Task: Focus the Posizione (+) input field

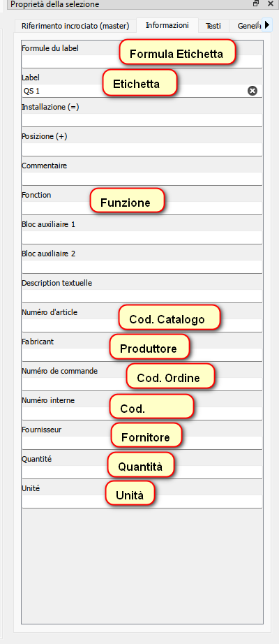Action: [x=142, y=149]
